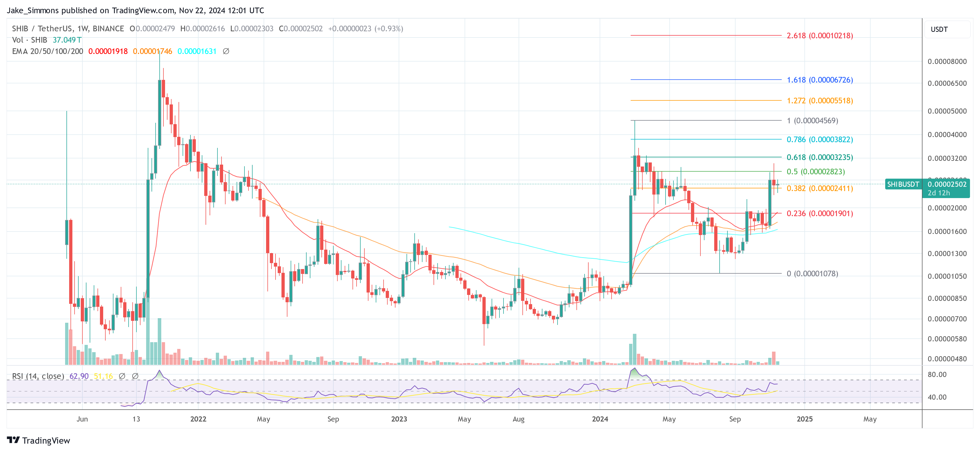
Task: Click the 0.00008000 price axis label
Action: coord(947,62)
